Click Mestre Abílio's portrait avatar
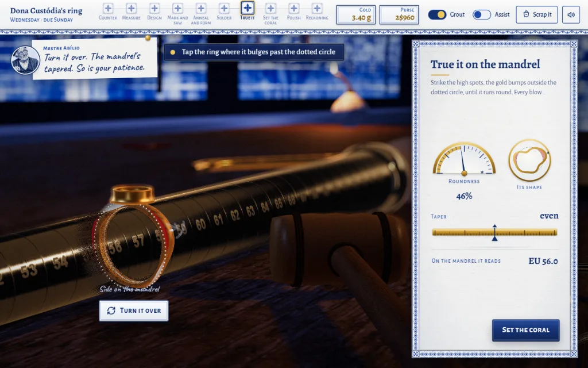The image size is (588, 368). pos(25,60)
